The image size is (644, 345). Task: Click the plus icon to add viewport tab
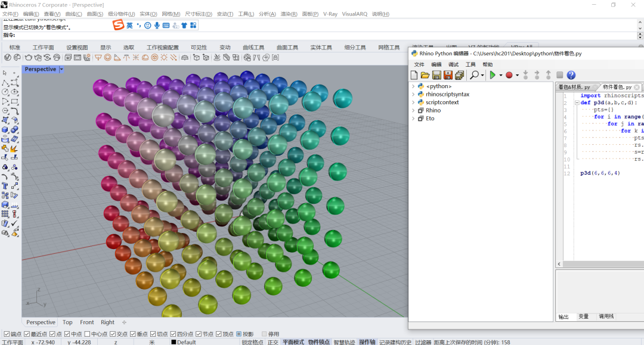(124, 322)
